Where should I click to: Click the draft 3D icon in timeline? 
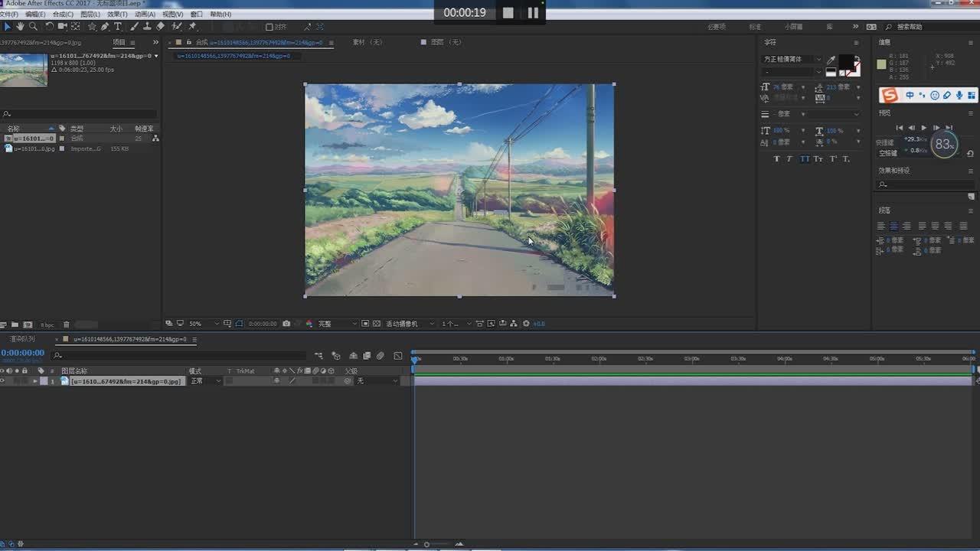tap(336, 356)
